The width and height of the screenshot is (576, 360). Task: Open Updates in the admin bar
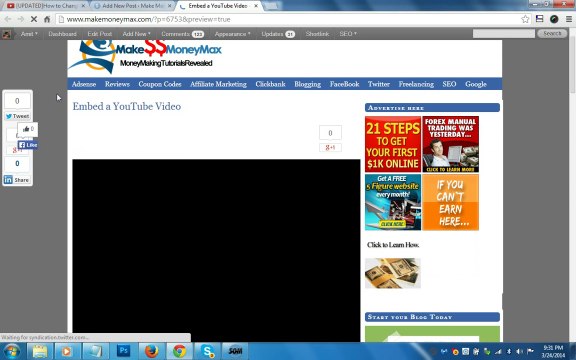[x=278, y=34]
